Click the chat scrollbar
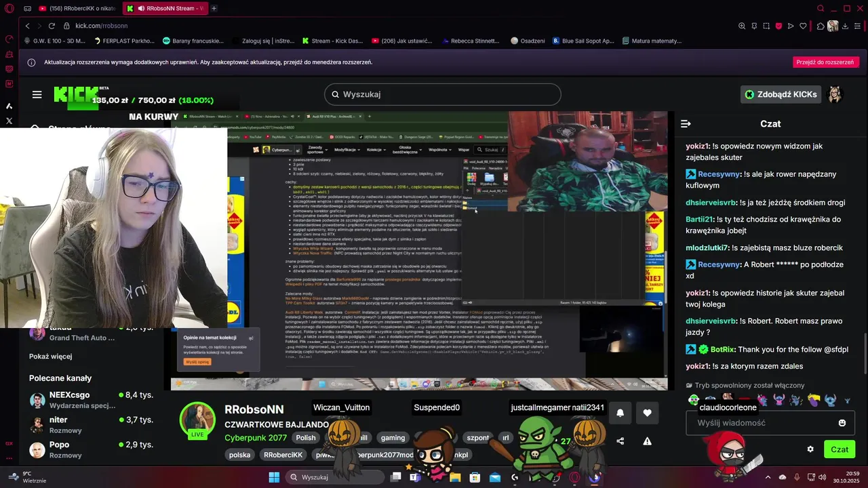 click(x=865, y=354)
